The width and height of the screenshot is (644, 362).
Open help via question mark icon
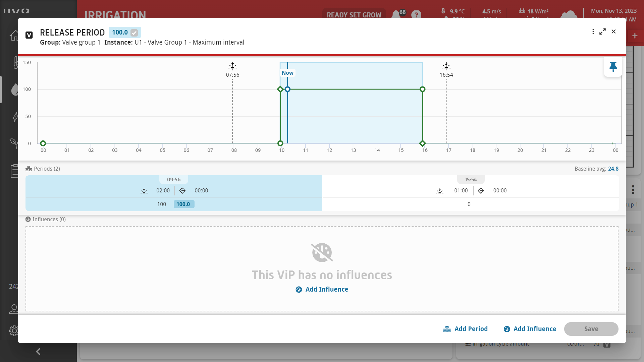(x=416, y=15)
